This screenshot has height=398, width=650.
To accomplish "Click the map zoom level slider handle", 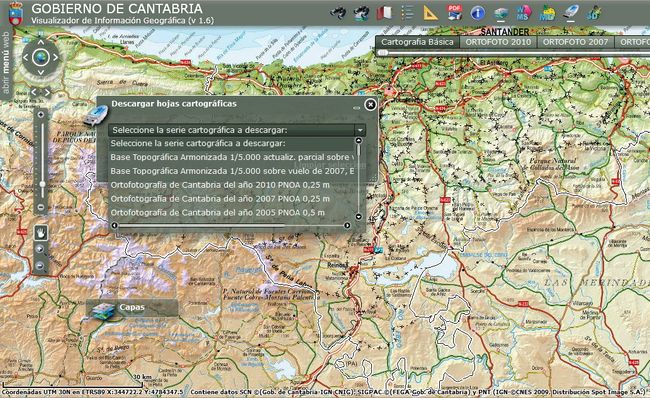I will tap(42, 184).
